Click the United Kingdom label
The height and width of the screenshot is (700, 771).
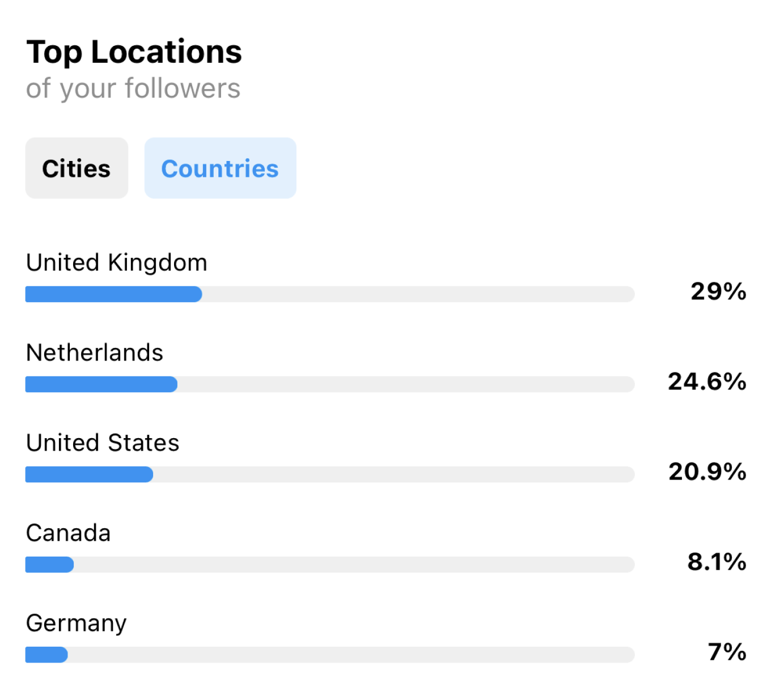(x=117, y=262)
